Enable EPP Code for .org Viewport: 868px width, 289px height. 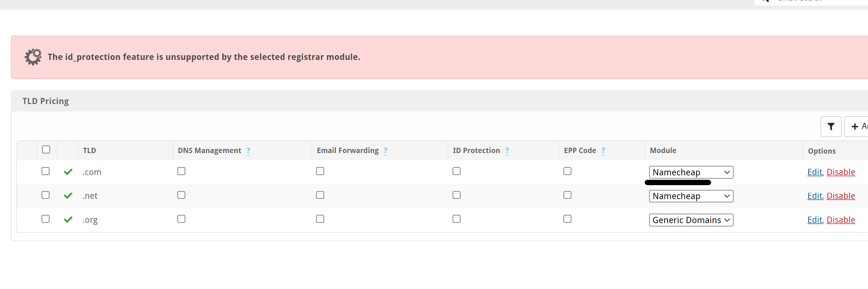[x=567, y=219]
